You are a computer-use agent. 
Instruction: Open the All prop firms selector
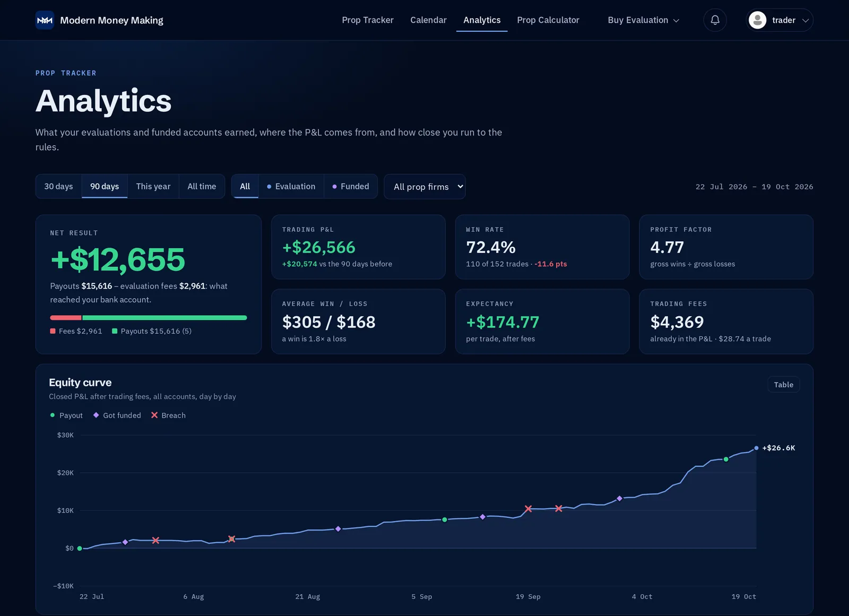[424, 187]
